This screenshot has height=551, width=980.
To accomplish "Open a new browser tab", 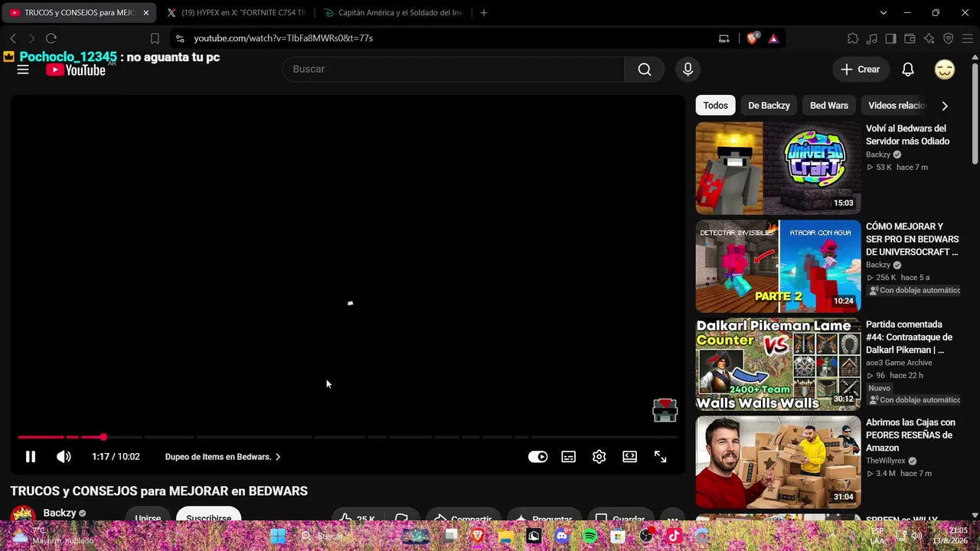I will [484, 13].
